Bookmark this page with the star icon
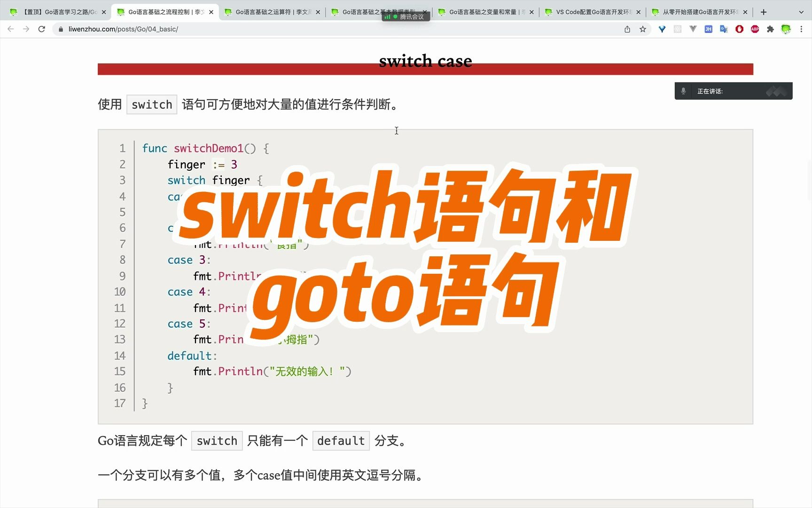The height and width of the screenshot is (508, 812). coord(643,29)
